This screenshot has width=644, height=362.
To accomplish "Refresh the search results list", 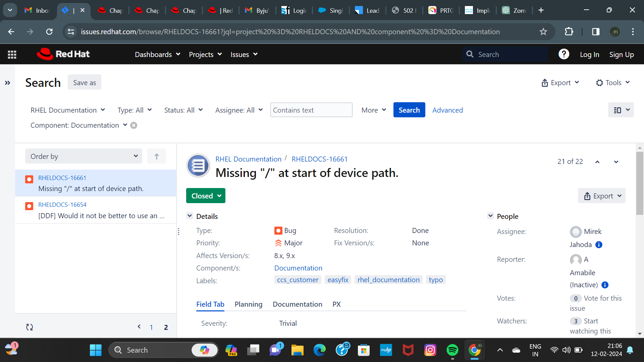I will pos(30,327).
